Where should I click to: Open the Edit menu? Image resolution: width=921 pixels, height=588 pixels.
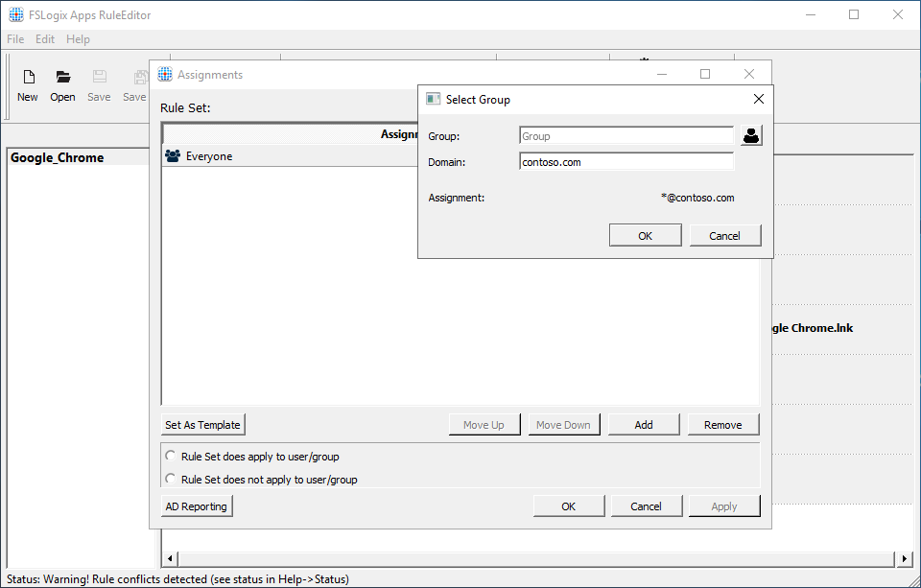click(x=44, y=38)
